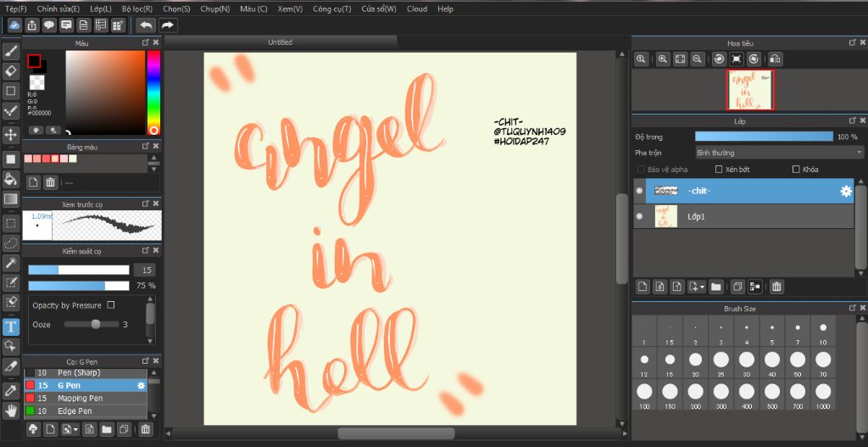Open the add brush type dropdown
868x447 pixels.
coord(75,428)
